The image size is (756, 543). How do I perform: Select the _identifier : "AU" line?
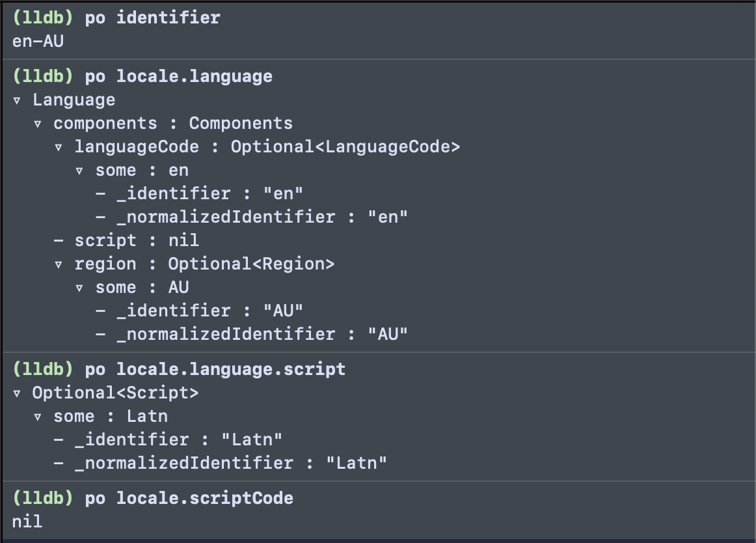(x=199, y=311)
